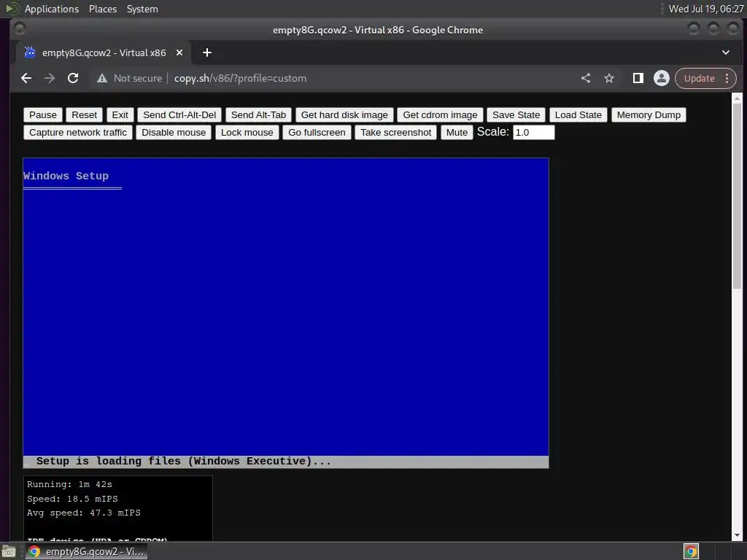The width and height of the screenshot is (747, 560).
Task: Open the side panel icon
Action: click(x=638, y=78)
